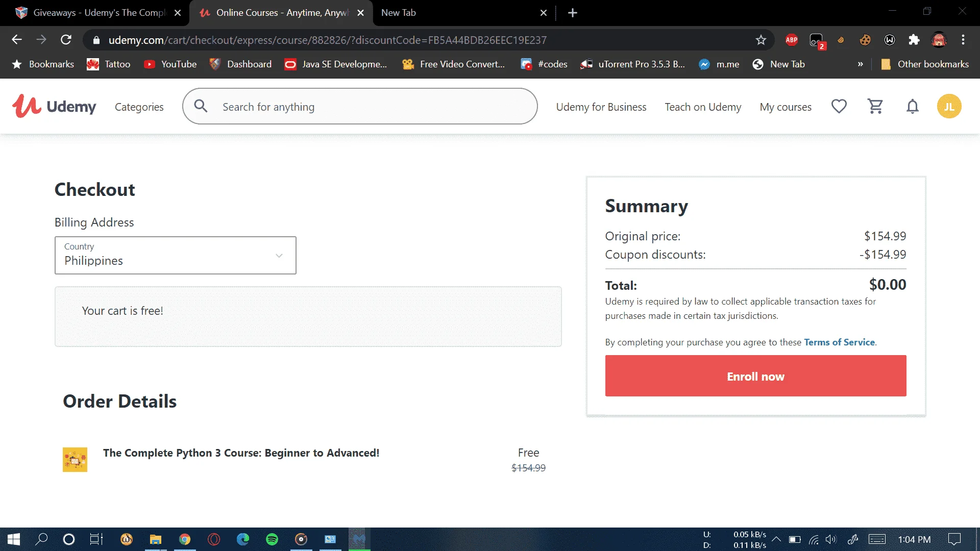Click the Enroll now button
980x551 pixels.
coord(755,376)
